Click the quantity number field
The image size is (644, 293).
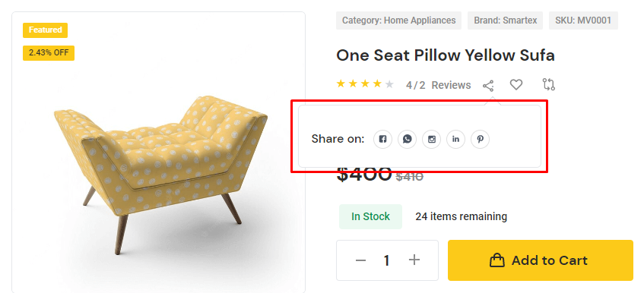(386, 260)
